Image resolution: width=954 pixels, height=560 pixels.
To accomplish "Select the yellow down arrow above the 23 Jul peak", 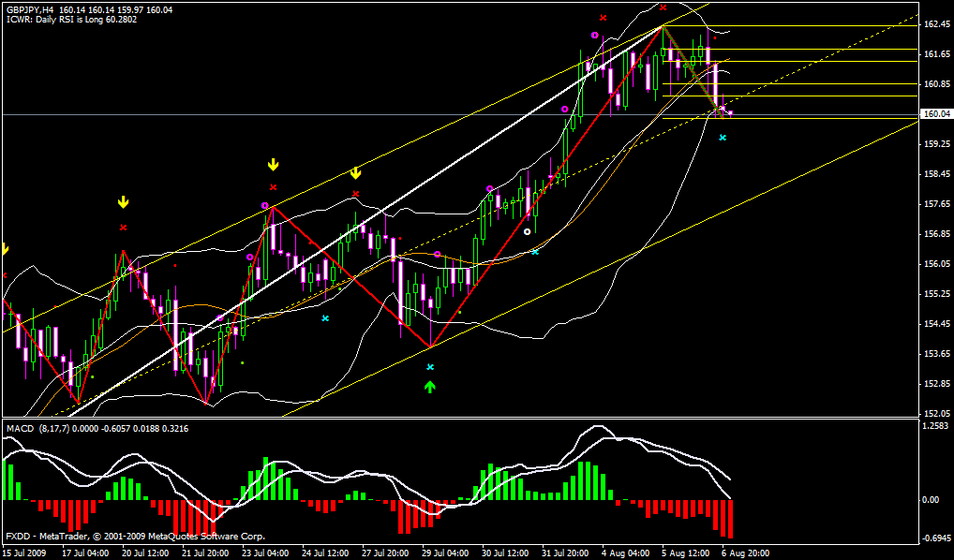I will [x=274, y=164].
